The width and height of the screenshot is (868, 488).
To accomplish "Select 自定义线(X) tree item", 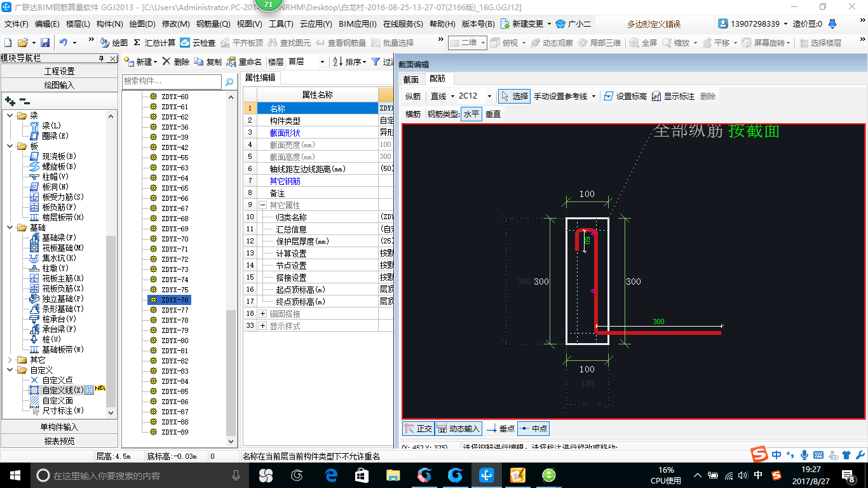I will pos(63,390).
